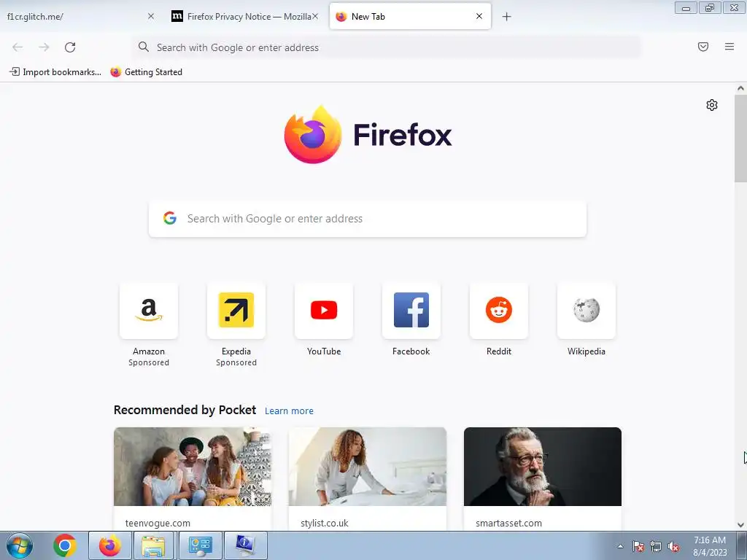Open the Windows Start menu
The height and width of the screenshot is (560, 747).
(x=19, y=545)
